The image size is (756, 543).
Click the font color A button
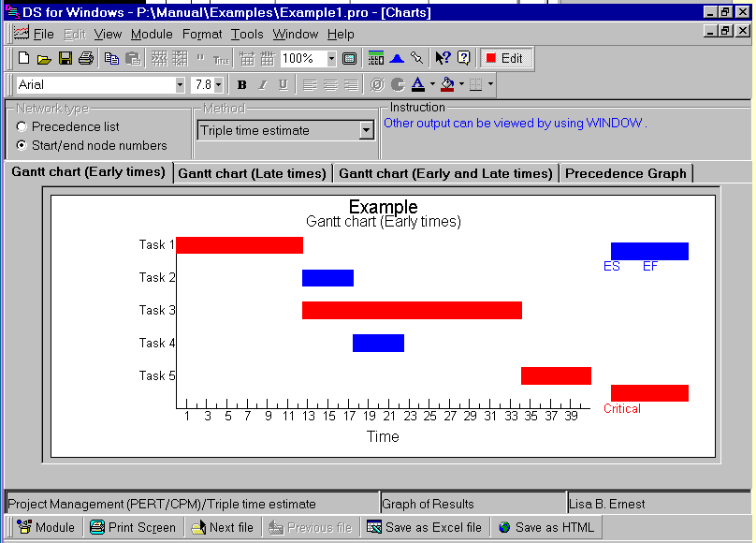[x=417, y=85]
